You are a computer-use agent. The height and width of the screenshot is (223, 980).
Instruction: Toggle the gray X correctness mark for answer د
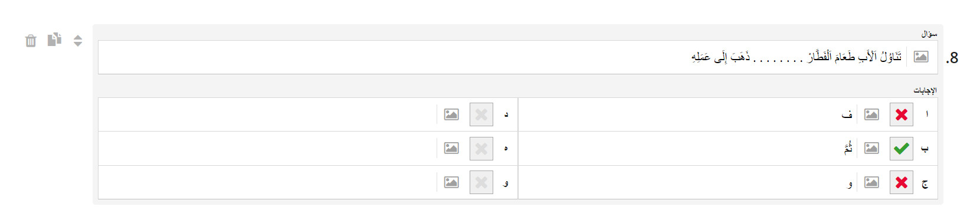pos(481,114)
